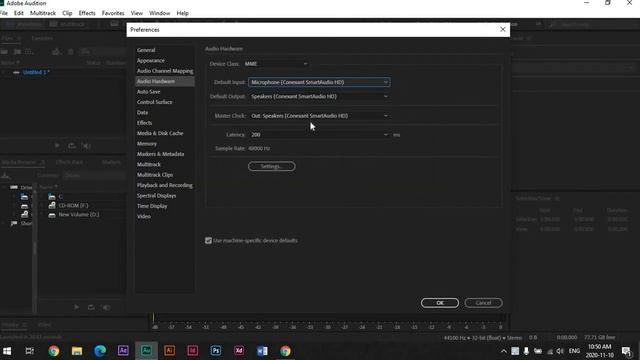This screenshot has height=360, width=640.
Task: Expand the Drives tree in Media Browser
Action: (x=4, y=187)
